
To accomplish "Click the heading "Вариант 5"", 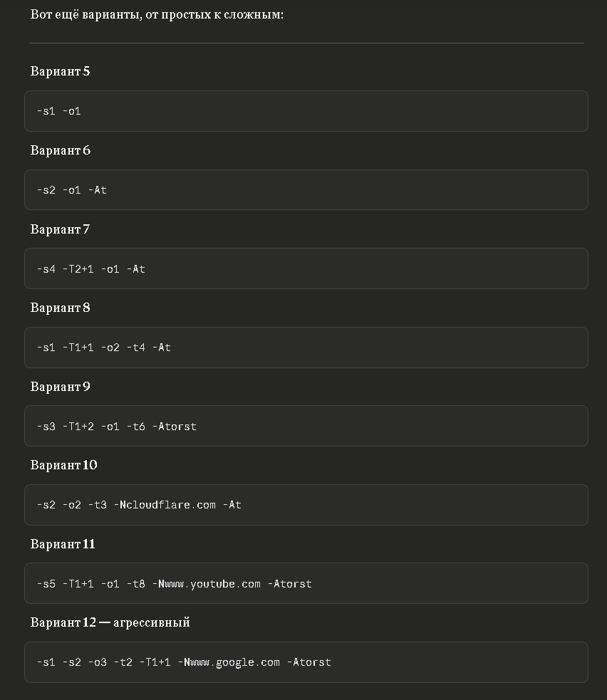I will (60, 71).
